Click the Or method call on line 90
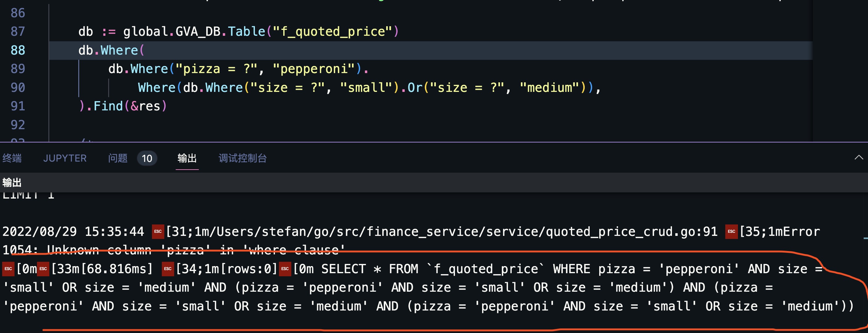Image resolution: width=868 pixels, height=333 pixels. click(x=415, y=88)
